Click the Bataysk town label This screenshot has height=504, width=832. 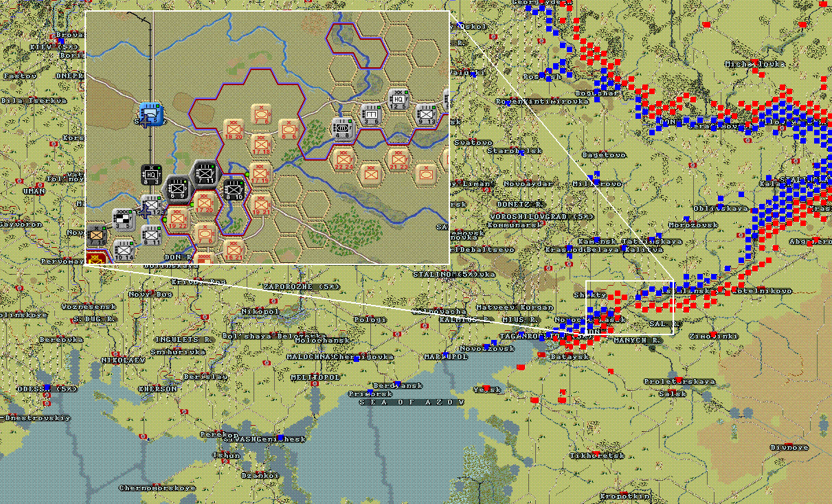[570, 357]
